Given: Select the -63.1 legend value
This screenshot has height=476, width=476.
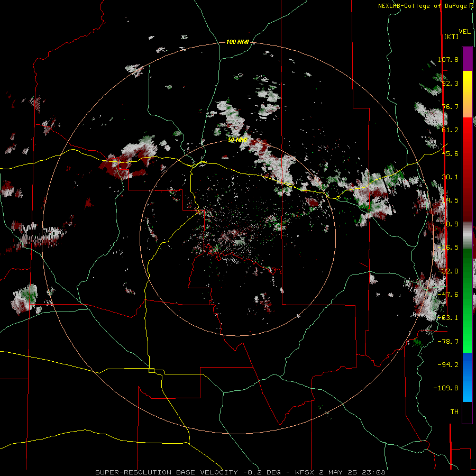Looking at the screenshot, I should click(x=448, y=318).
